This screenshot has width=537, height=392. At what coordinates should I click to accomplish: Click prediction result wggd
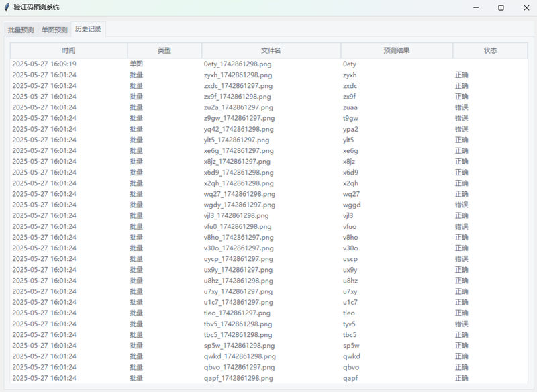point(352,205)
